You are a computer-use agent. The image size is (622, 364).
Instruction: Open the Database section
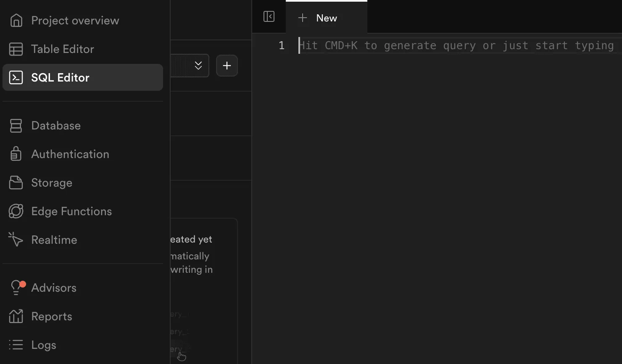tap(56, 125)
